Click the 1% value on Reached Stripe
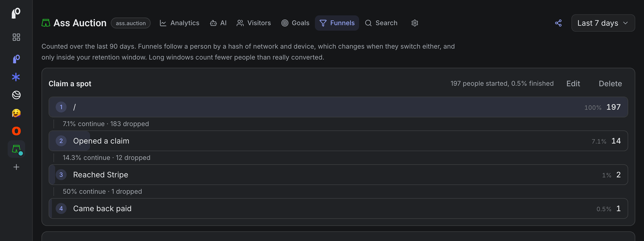 tap(606, 175)
